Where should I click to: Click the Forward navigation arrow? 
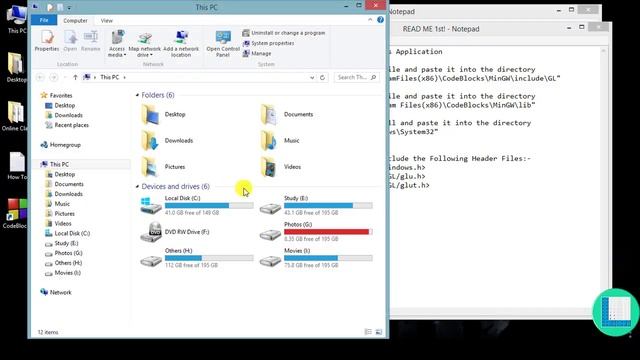point(53,77)
